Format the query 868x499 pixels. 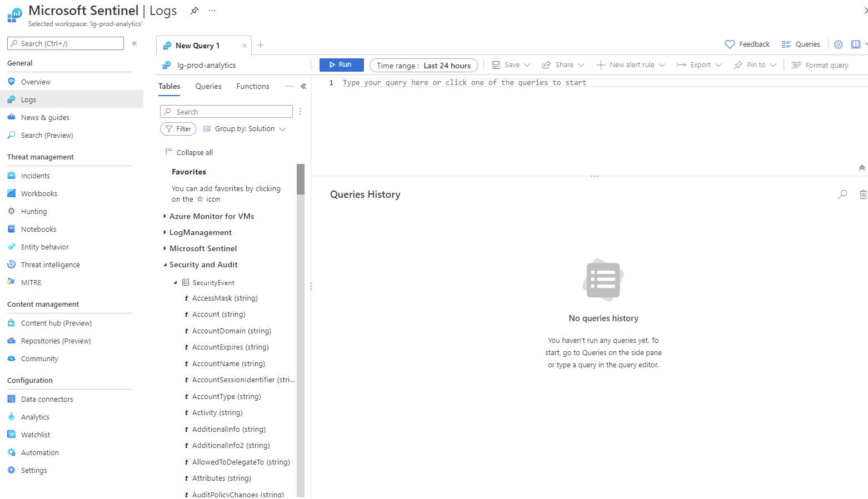tap(820, 66)
